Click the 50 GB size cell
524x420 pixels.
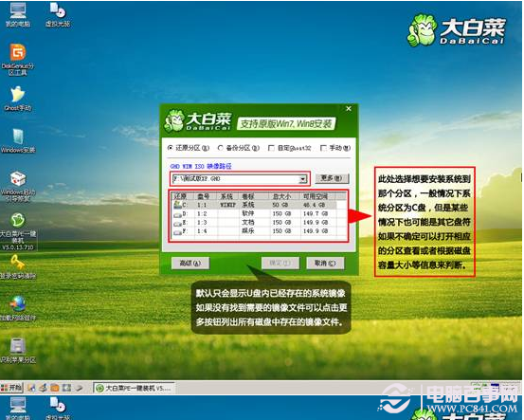tap(281, 205)
